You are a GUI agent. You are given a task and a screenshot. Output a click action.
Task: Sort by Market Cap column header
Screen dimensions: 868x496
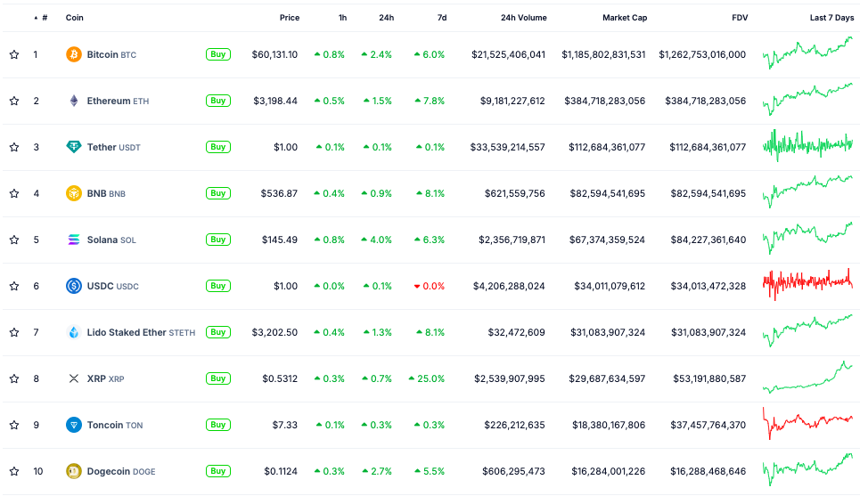[x=623, y=18]
